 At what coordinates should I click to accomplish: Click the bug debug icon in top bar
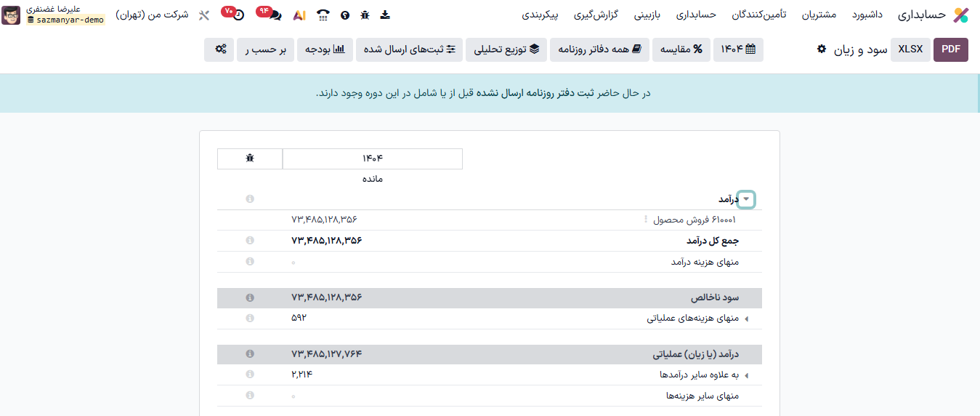(365, 15)
